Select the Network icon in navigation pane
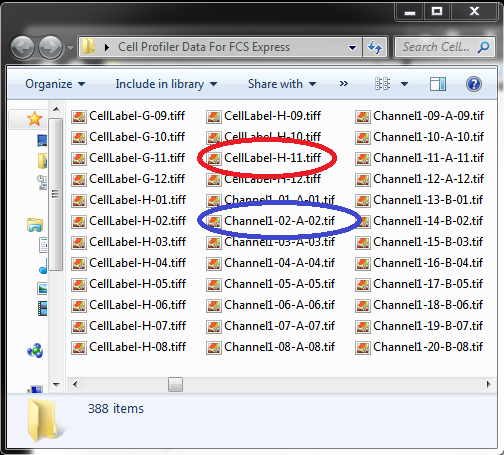The height and width of the screenshot is (455, 504). (35, 351)
